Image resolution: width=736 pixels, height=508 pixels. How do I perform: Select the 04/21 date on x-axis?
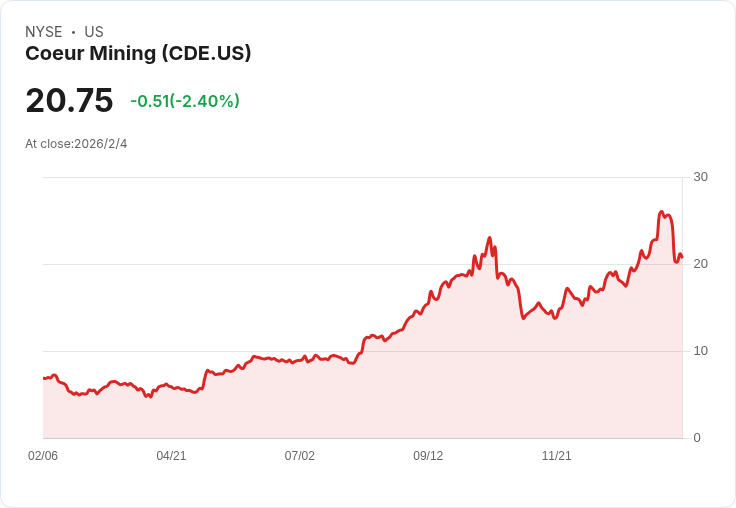pos(171,456)
